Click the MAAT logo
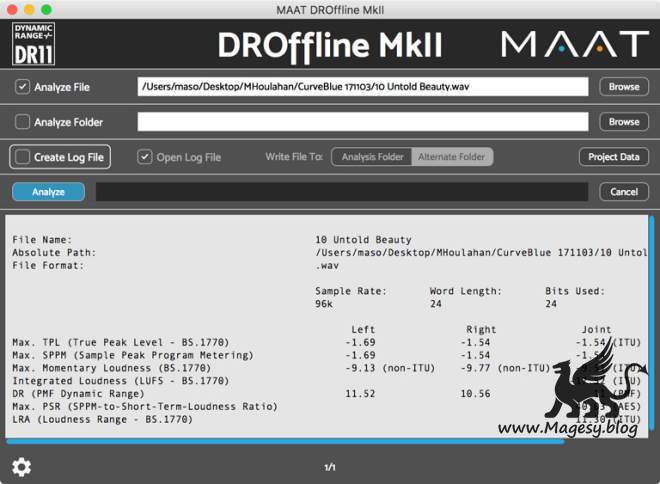 (x=575, y=44)
